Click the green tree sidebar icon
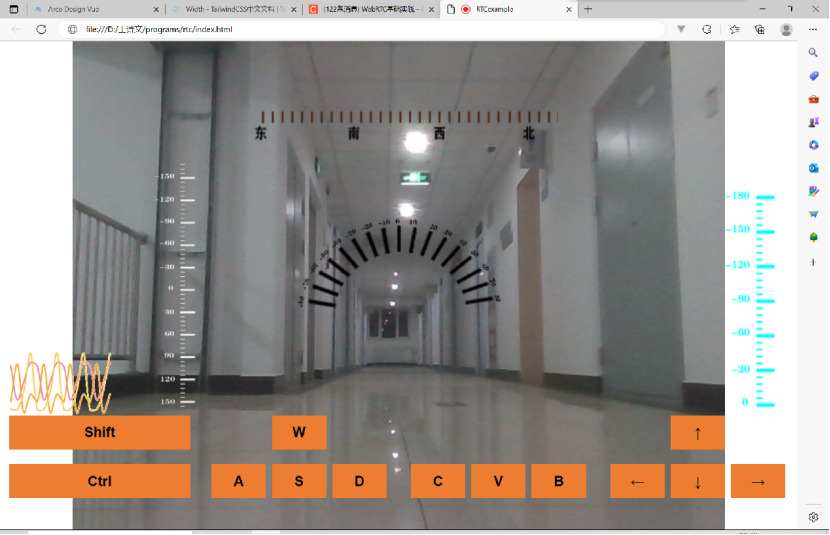Screen dimensions: 830x535 pyautogui.click(x=813, y=237)
